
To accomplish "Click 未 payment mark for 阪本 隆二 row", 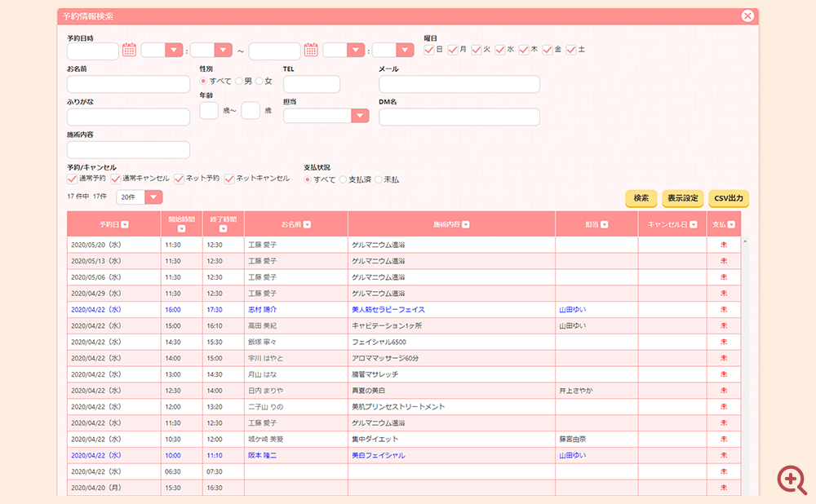I will [723, 456].
